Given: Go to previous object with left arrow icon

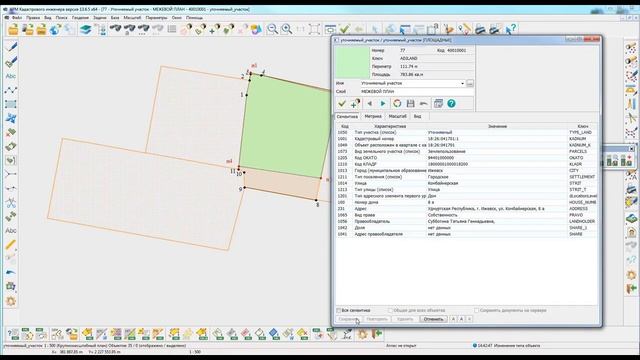Looking at the screenshot, I should tap(370, 104).
